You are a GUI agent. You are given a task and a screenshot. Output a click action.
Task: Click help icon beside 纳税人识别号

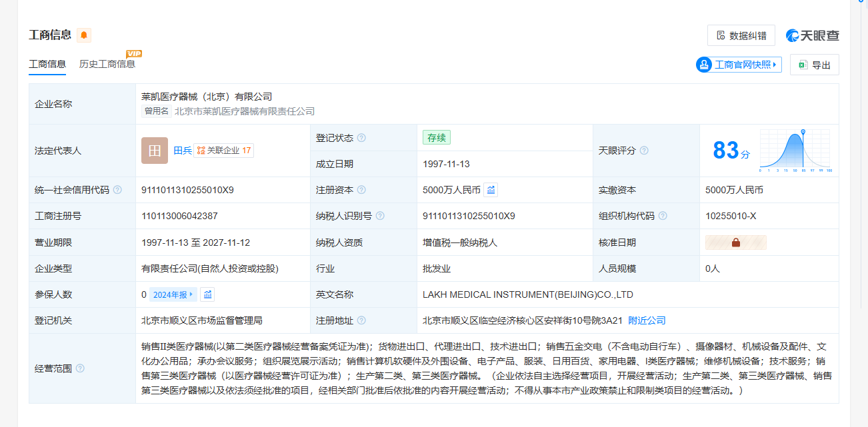(x=380, y=216)
